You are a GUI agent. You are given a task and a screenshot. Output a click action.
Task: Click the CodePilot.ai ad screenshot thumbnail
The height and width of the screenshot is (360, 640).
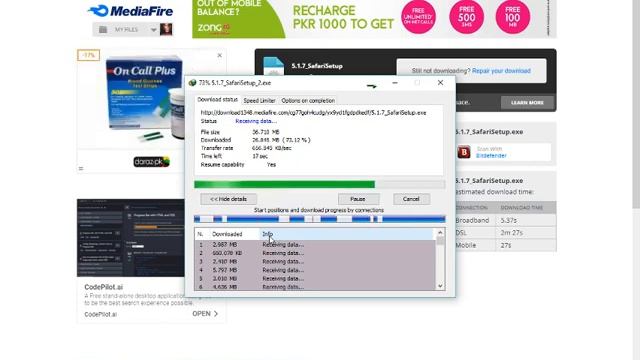click(131, 238)
